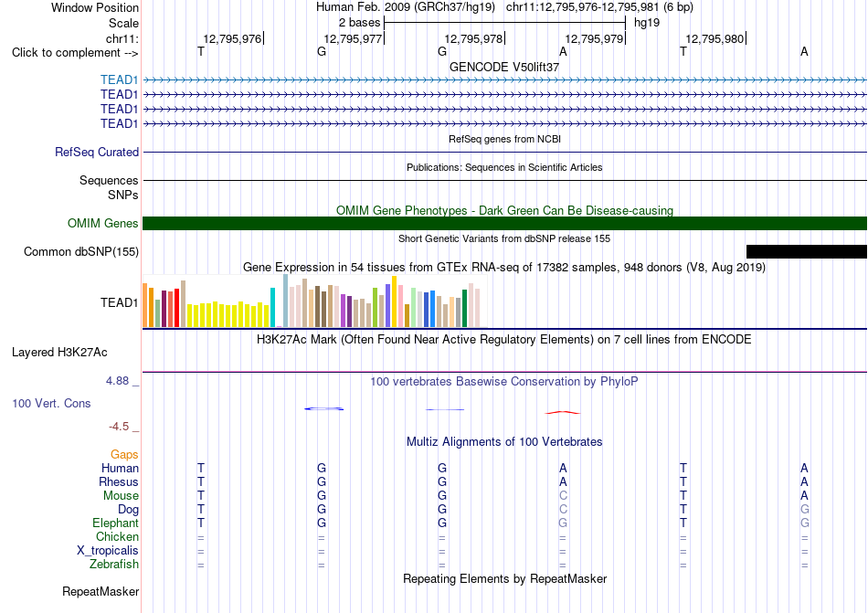
Task: Select the Dog species label
Action: coord(128,509)
